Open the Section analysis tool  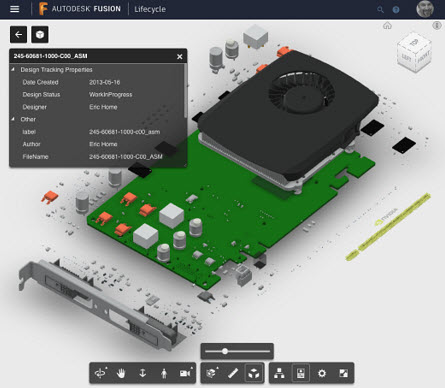211,373
